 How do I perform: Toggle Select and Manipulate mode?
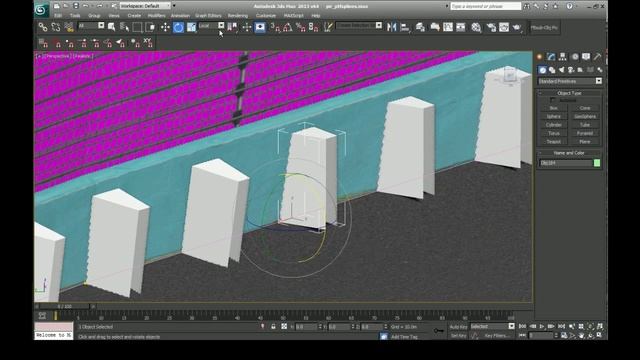247,27
